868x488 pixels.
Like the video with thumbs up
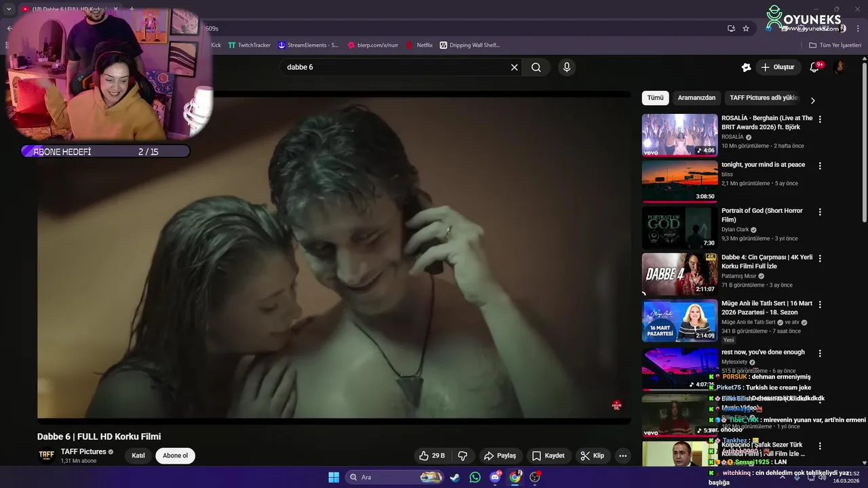coord(432,455)
